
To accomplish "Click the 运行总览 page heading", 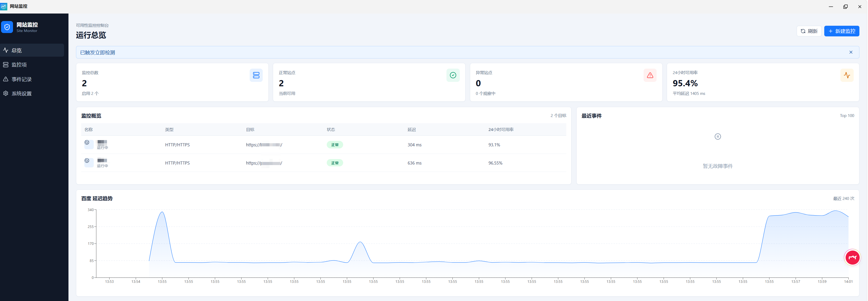I will (x=91, y=35).
